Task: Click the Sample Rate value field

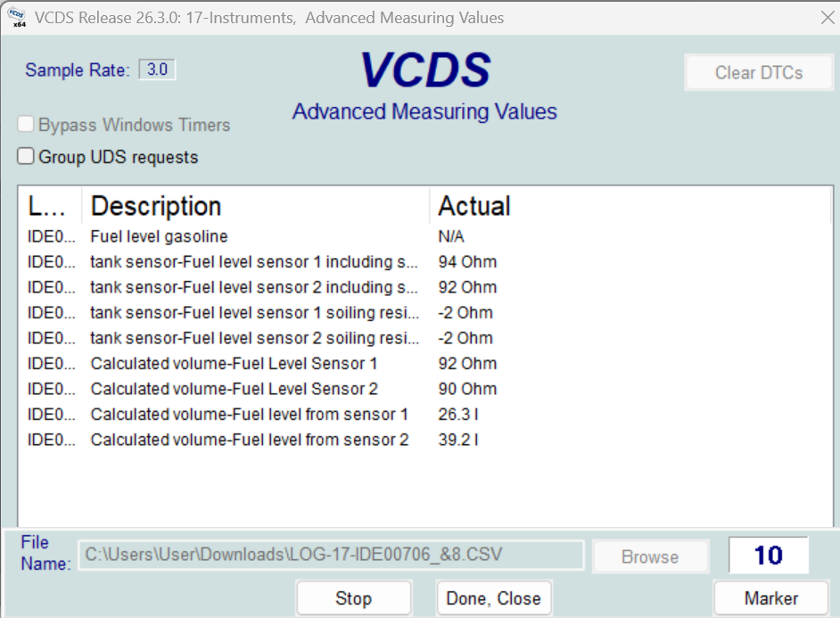Action: pyautogui.click(x=157, y=70)
